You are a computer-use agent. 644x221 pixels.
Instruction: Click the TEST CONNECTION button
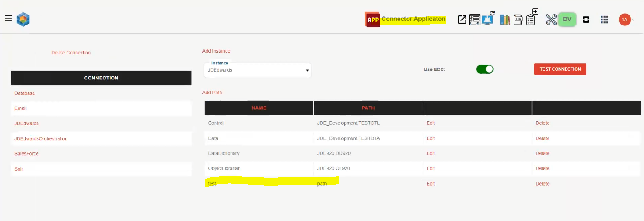[x=560, y=69]
